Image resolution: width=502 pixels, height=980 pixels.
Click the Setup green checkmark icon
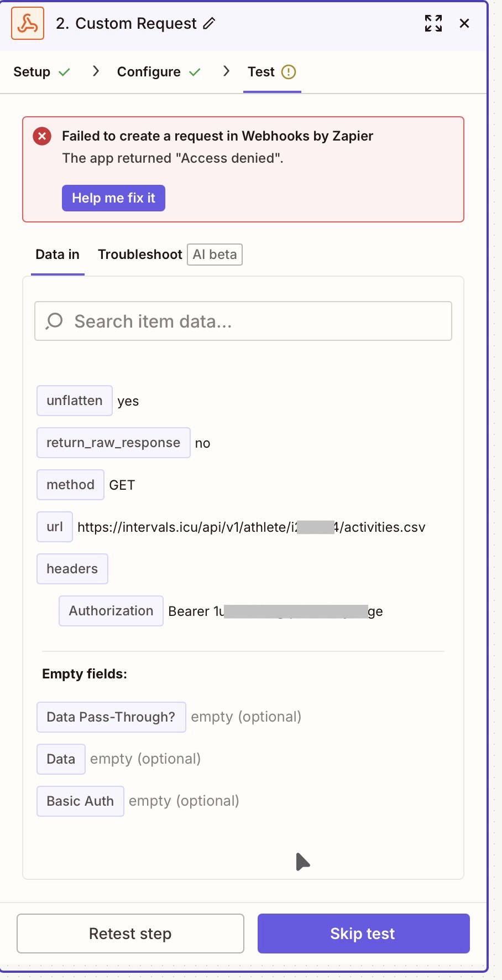tap(65, 72)
